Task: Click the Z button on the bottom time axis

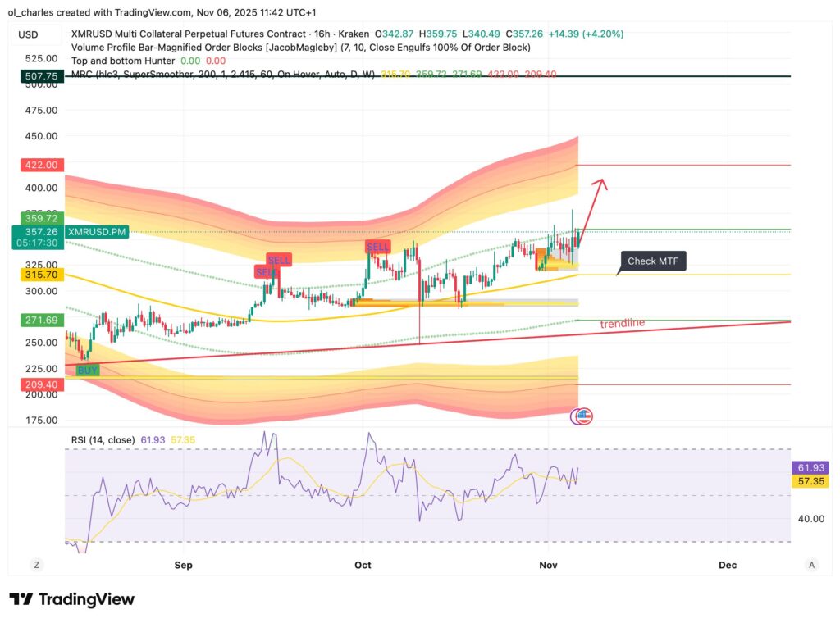Action: (x=36, y=565)
